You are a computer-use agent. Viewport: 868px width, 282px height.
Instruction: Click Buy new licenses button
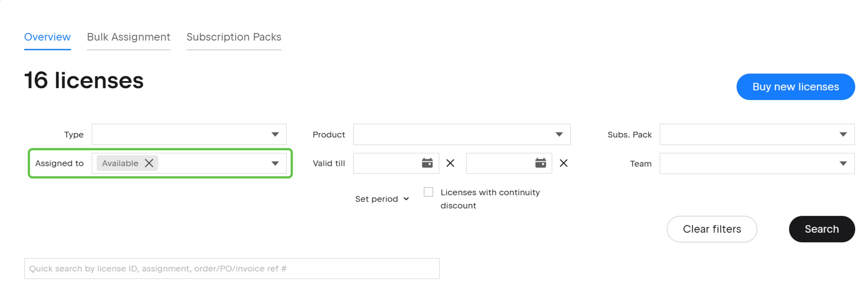click(x=795, y=87)
